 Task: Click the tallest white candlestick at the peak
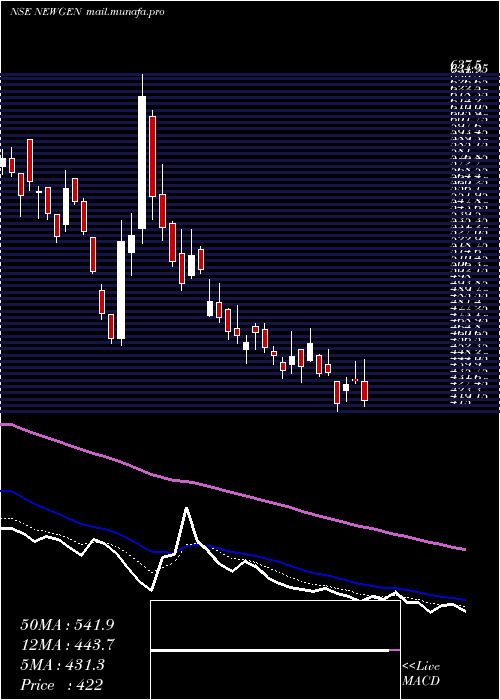[142, 162]
